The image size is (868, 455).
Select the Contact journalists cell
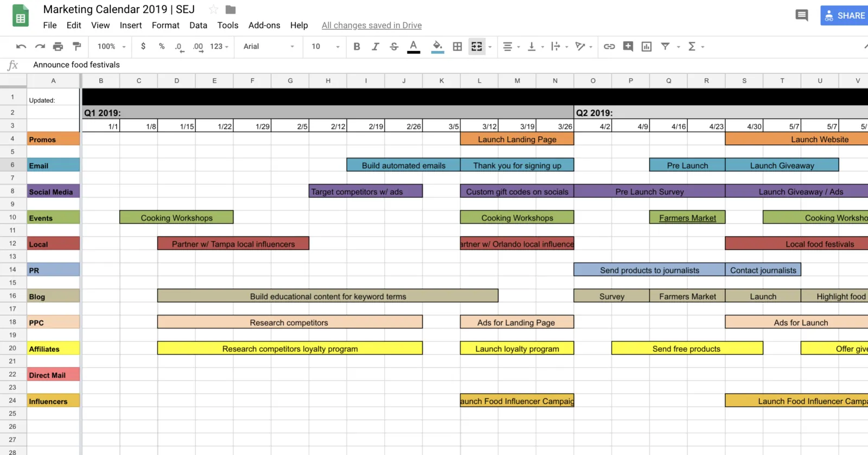[x=763, y=270]
